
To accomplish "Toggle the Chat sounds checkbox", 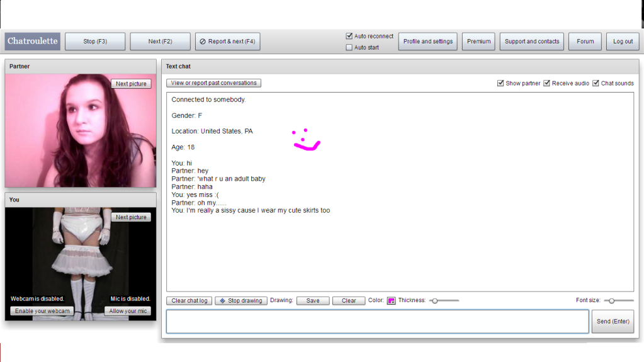I will pos(596,83).
